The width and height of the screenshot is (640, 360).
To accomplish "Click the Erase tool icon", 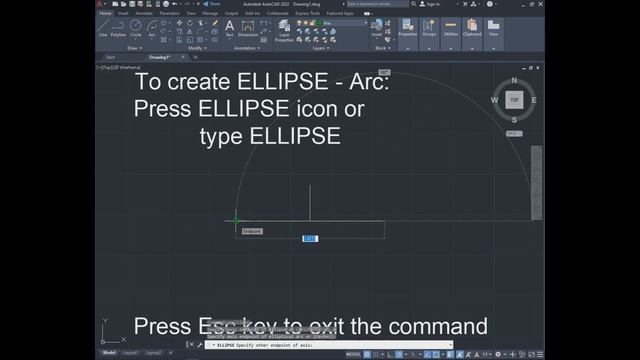I will point(215,23).
